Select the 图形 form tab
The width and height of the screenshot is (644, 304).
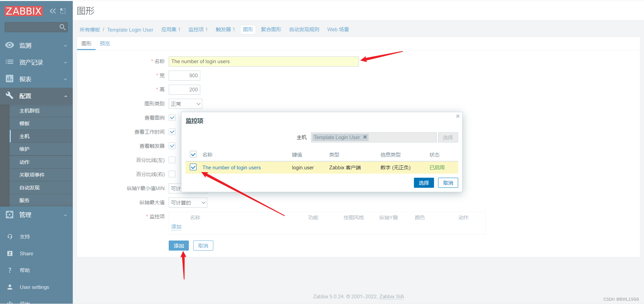[87, 43]
